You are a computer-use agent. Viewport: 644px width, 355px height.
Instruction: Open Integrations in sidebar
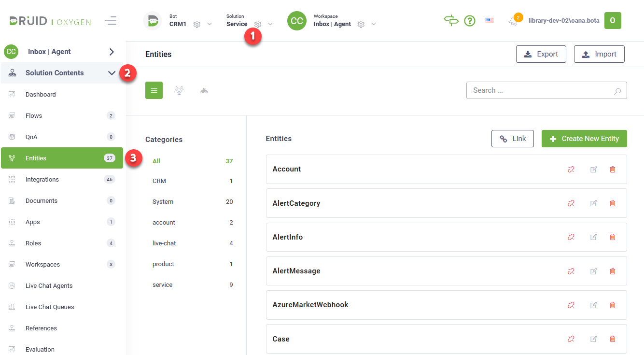[63, 179]
